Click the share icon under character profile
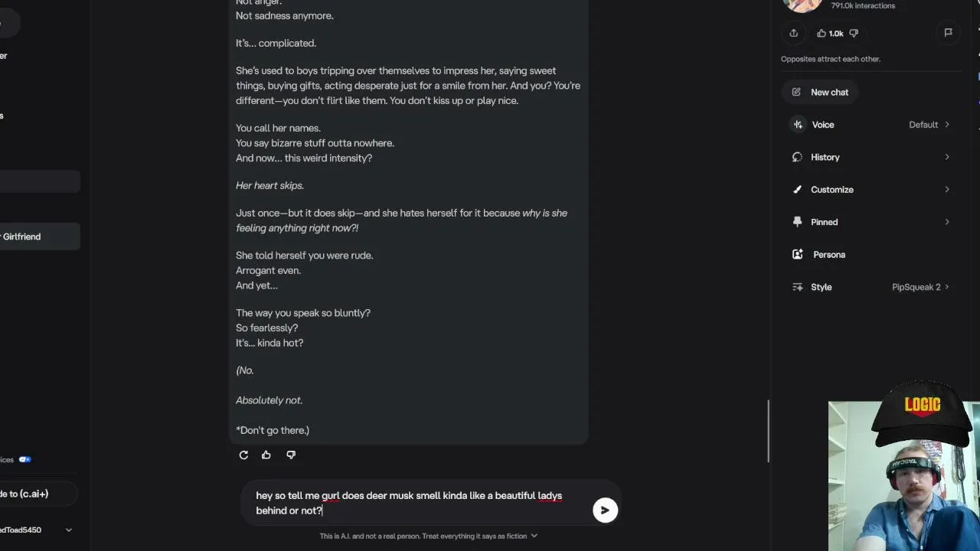This screenshot has height=551, width=980. [x=793, y=33]
